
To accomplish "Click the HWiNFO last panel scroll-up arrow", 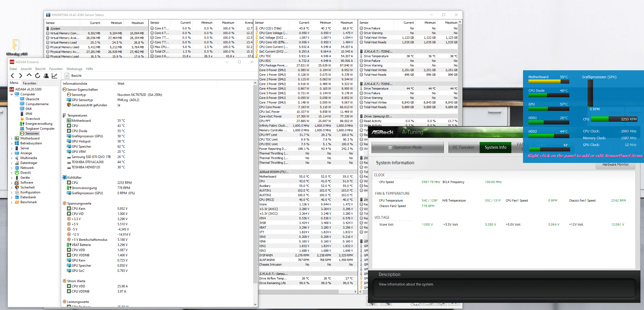I will (460, 22).
